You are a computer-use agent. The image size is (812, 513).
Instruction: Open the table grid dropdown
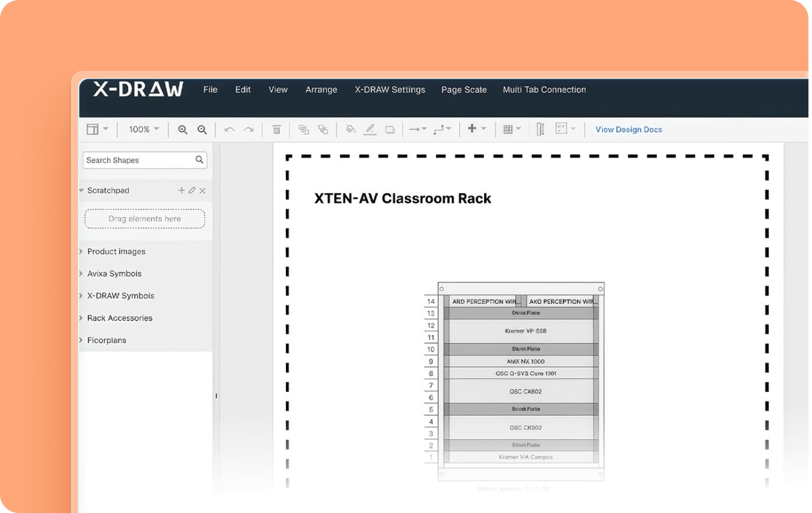512,129
